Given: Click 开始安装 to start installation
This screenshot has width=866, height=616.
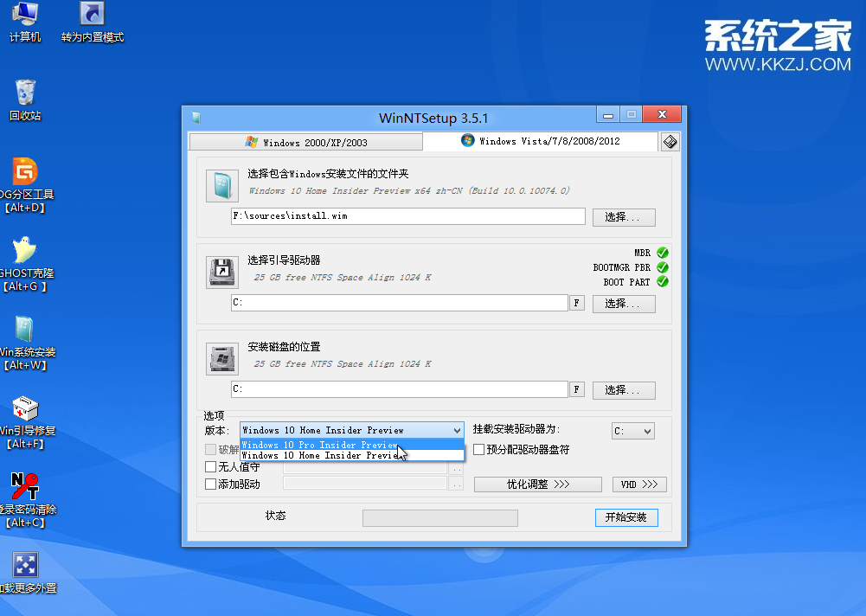Looking at the screenshot, I should coord(626,517).
